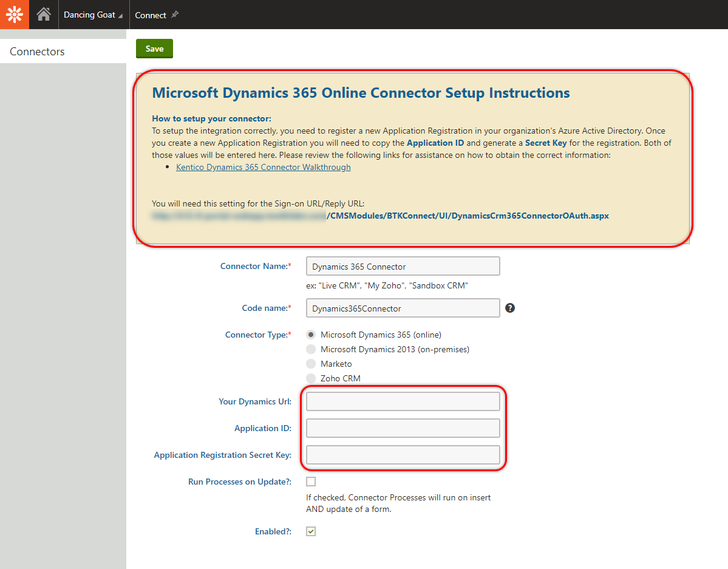Click the example names hint text

point(387,285)
